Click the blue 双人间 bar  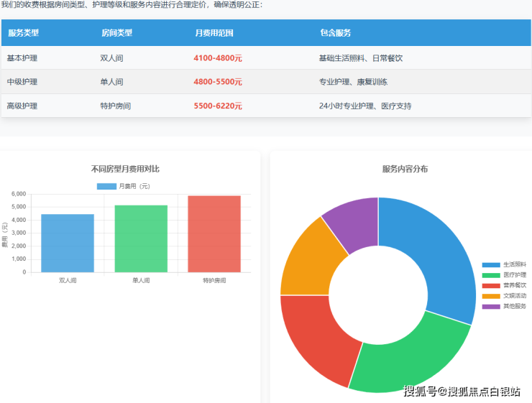point(68,243)
